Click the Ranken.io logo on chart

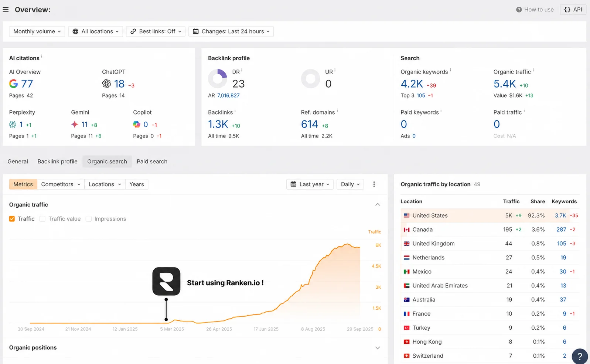(x=166, y=281)
